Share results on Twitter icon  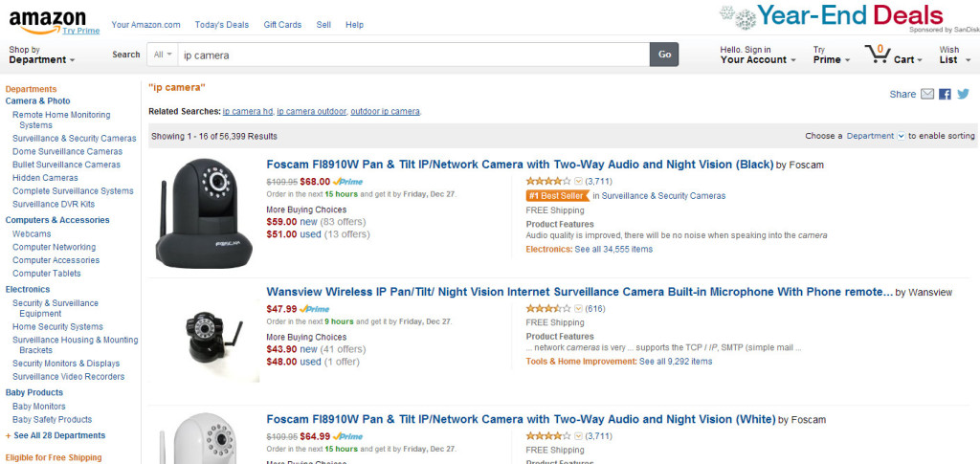963,95
